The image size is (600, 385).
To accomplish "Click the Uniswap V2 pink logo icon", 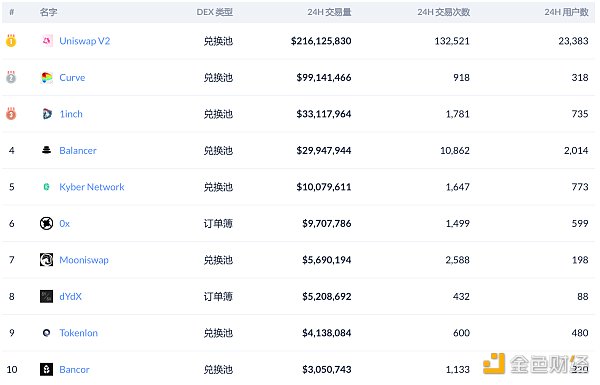I will 47,41.
